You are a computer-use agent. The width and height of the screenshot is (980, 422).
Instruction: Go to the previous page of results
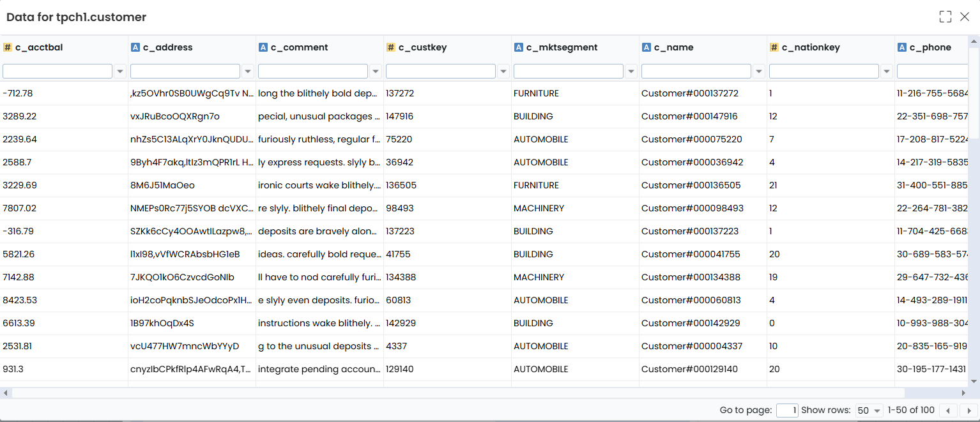(948, 411)
